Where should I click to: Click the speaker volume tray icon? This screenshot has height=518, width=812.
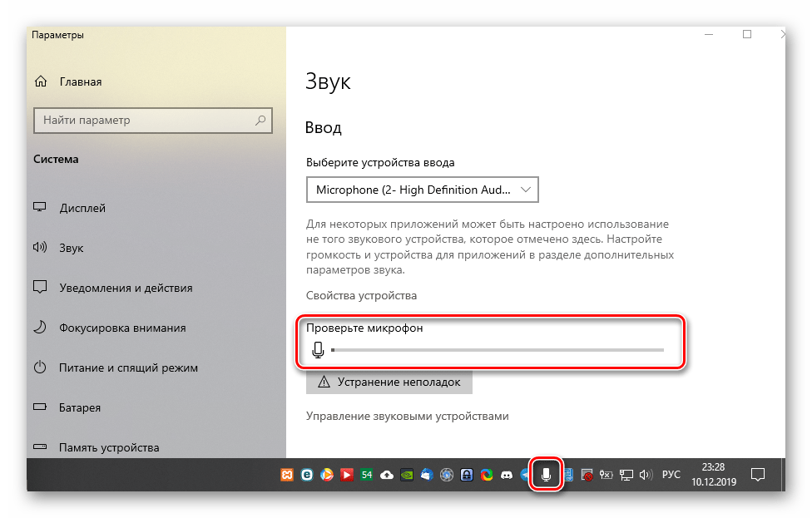pos(646,475)
